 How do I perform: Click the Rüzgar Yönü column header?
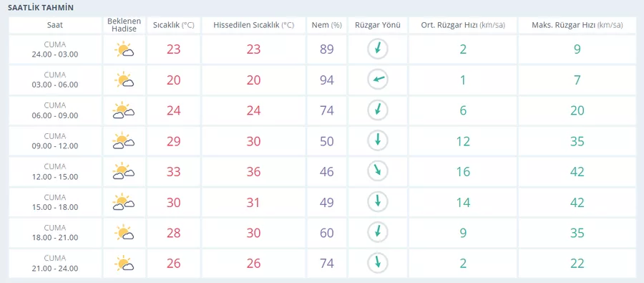point(377,25)
